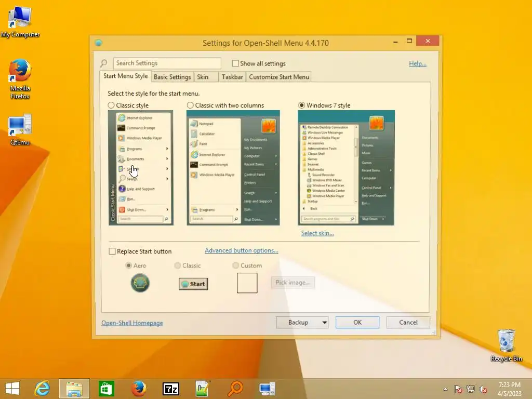Screen dimensions: 532x399
Task: Open Advanced button options... link
Action: [242, 250]
